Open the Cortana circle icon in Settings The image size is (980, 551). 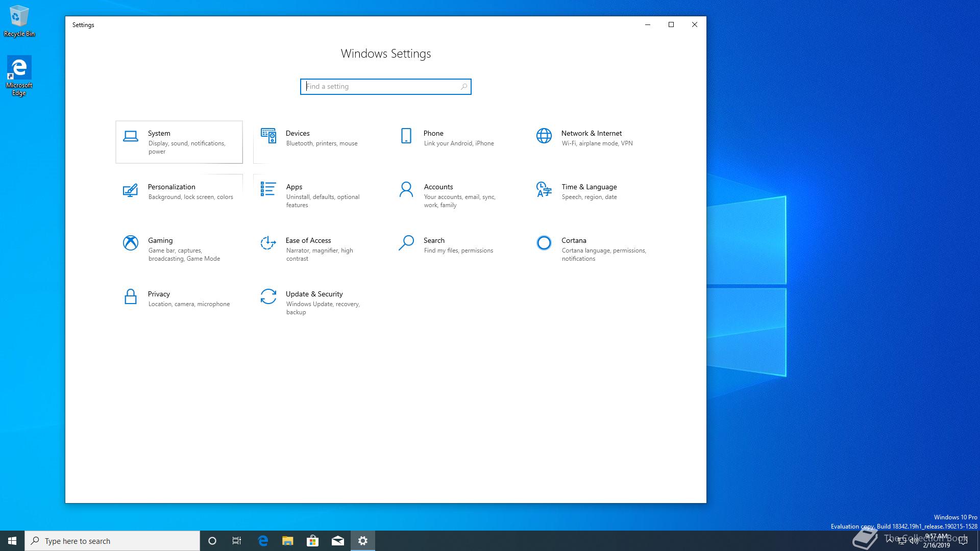pos(544,243)
